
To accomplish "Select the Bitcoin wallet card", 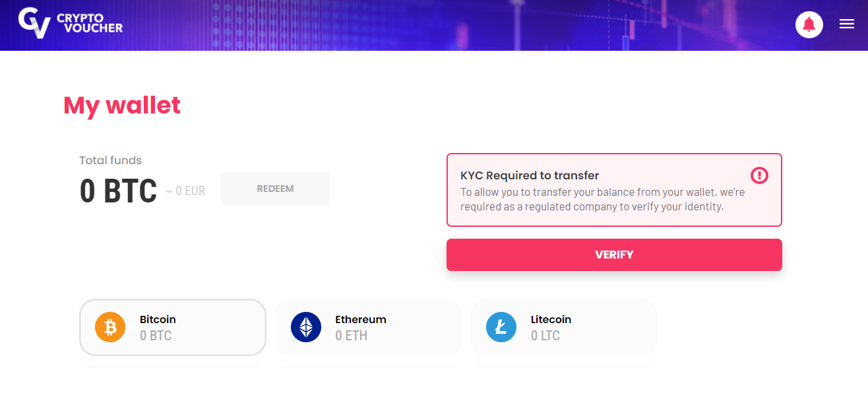I will (x=173, y=327).
